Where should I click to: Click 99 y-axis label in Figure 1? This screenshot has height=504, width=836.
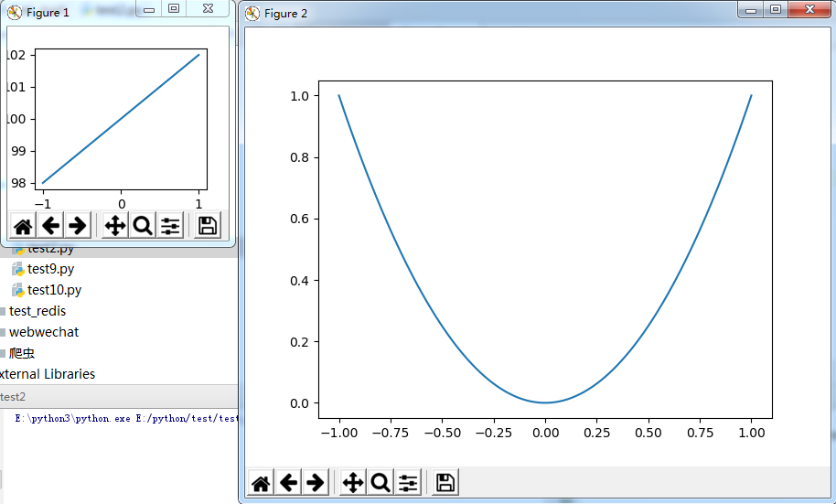tap(18, 151)
